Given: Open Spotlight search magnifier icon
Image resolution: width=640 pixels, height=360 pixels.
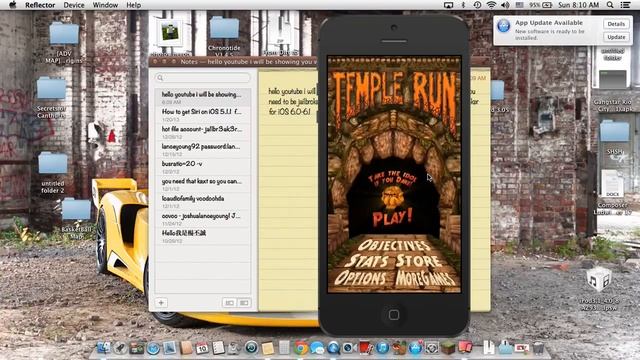Looking at the screenshot, I should pyautogui.click(x=610, y=5).
